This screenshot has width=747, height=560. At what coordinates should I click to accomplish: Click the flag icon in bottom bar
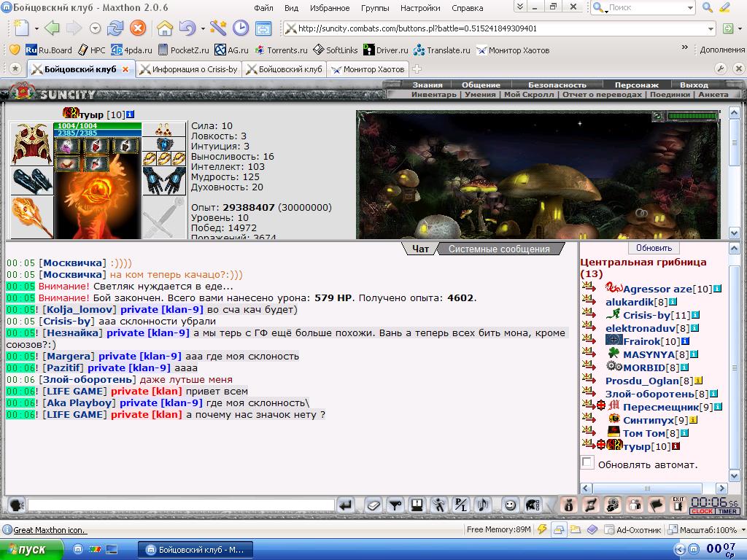tap(656, 505)
